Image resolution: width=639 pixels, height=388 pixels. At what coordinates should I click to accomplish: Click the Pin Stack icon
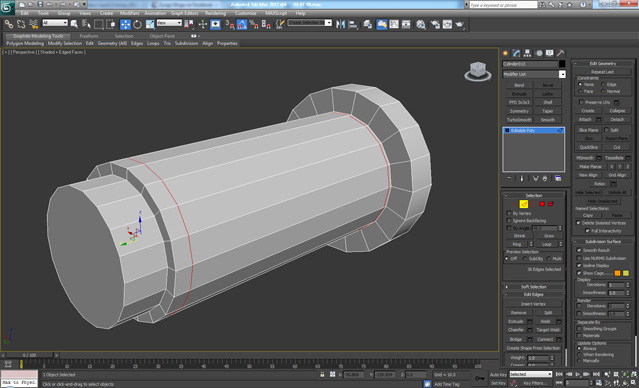509,179
